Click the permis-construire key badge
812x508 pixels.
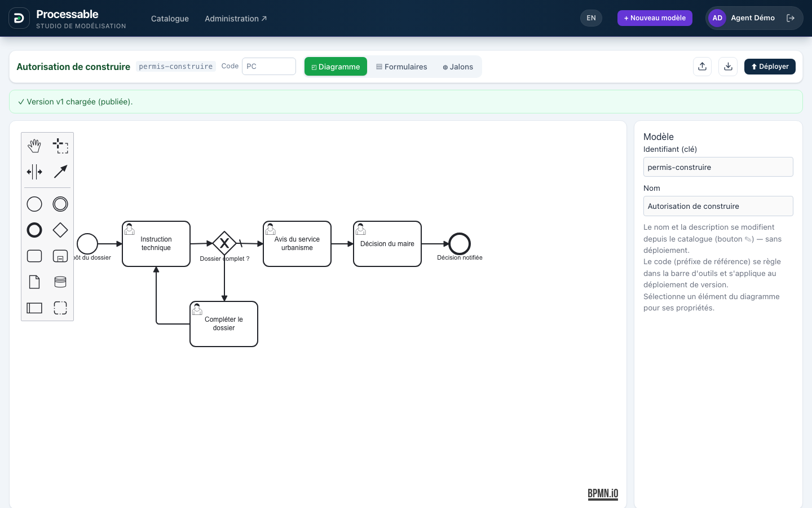[176, 67]
